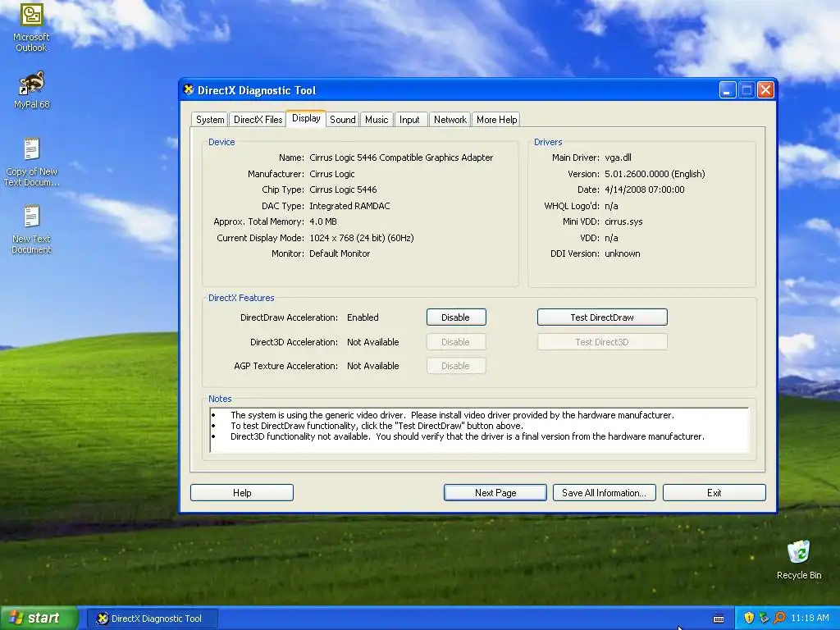Viewport: 840px width, 630px height.
Task: Click the DDI Version unknown value
Action: click(x=623, y=253)
